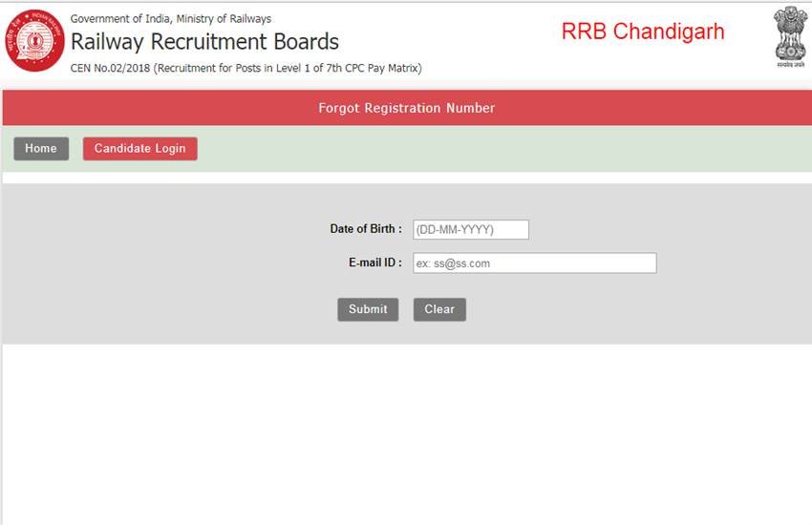The height and width of the screenshot is (525, 812).
Task: Click the national emblem of India
Action: (790, 32)
